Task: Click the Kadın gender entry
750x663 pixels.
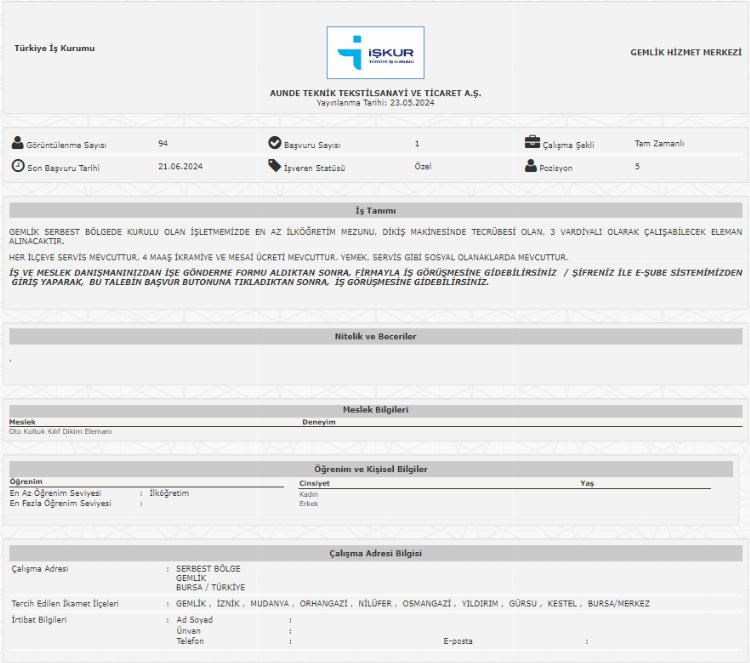Action: (x=309, y=494)
